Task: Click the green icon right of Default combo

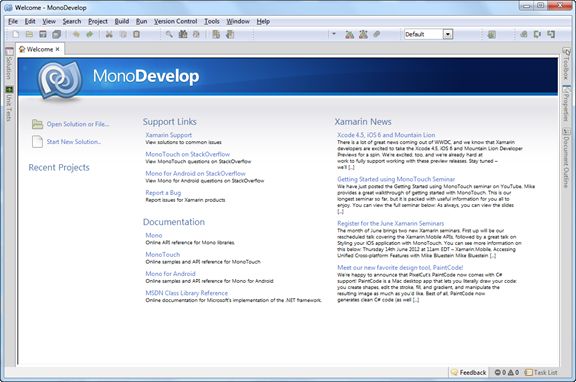Action: [x=492, y=35]
